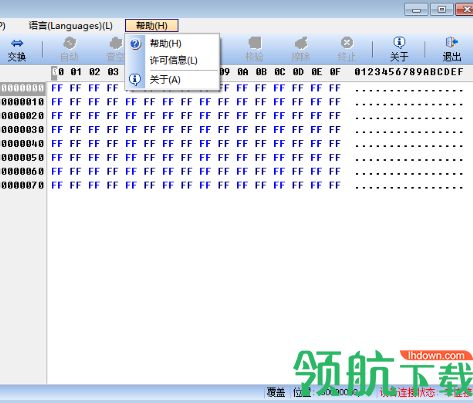Click the FF byte under column 02 in row 0000050
The width and height of the screenshot is (473, 403).
click(x=94, y=157)
